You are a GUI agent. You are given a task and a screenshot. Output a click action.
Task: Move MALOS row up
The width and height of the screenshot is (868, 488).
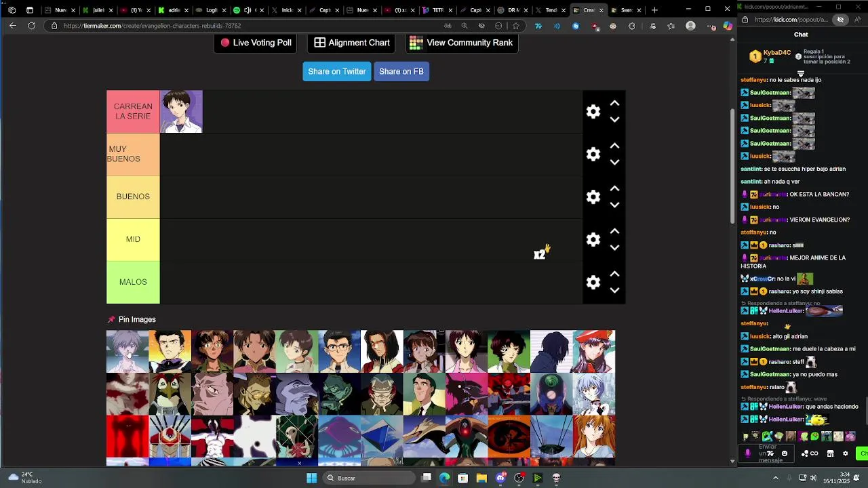[614, 274]
